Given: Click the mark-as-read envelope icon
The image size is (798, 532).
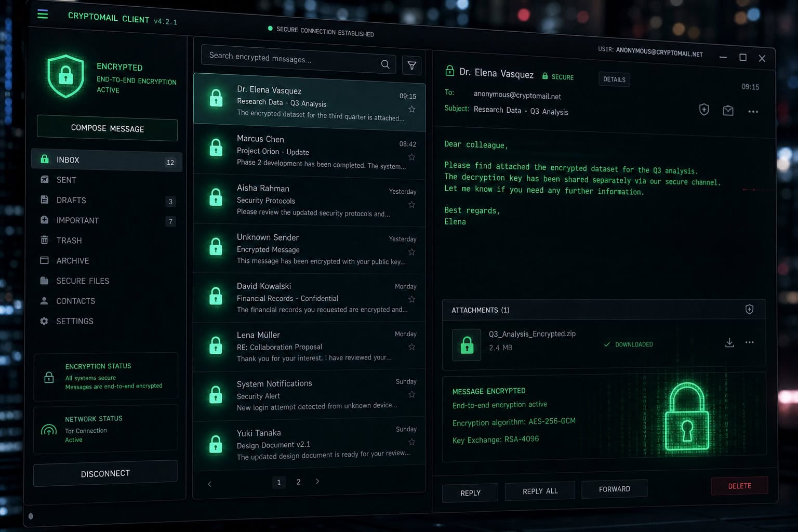Looking at the screenshot, I should point(728,110).
